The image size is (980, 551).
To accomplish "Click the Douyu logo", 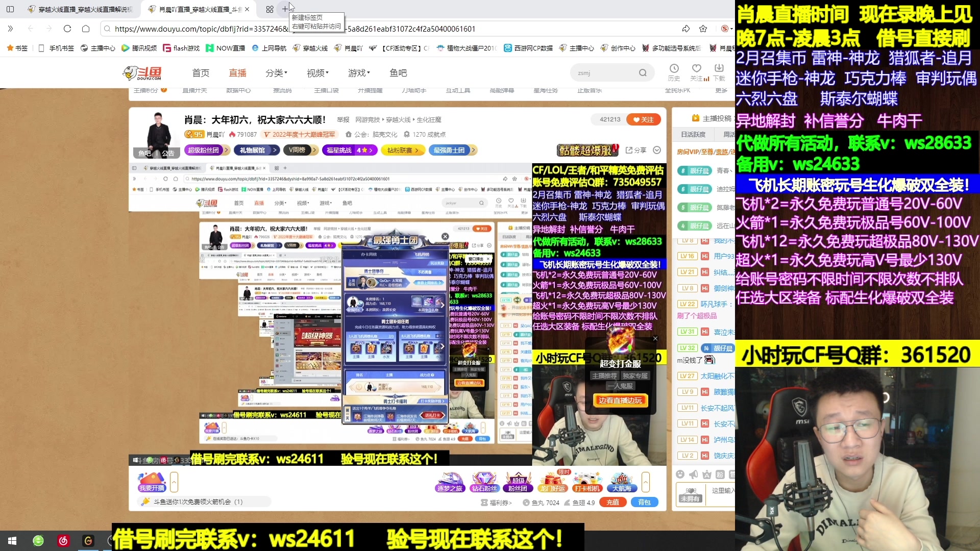I will (142, 73).
